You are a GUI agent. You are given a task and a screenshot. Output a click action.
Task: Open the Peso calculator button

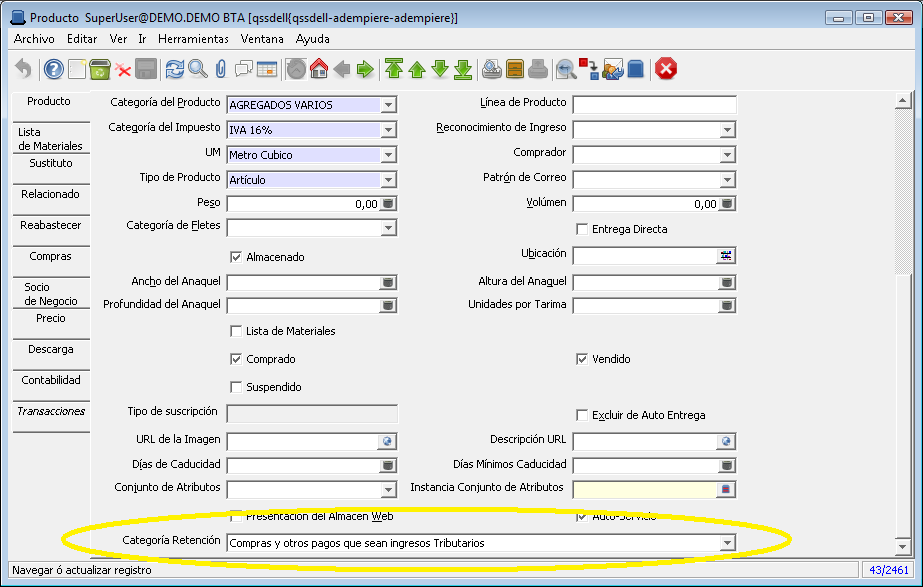388,204
